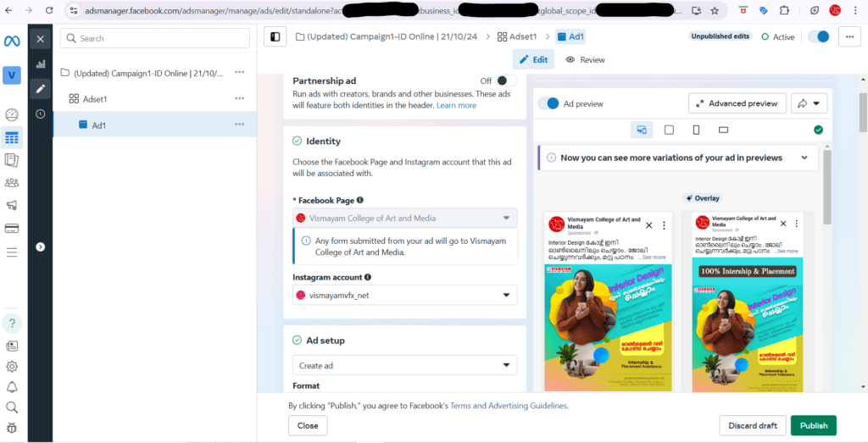868x443 pixels.
Task: Click the Facebook Page info icon
Action: 359,200
